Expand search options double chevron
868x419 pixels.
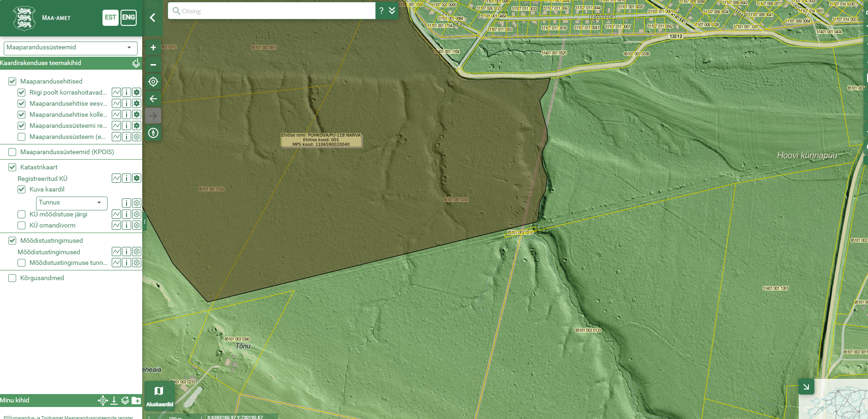[x=392, y=11]
